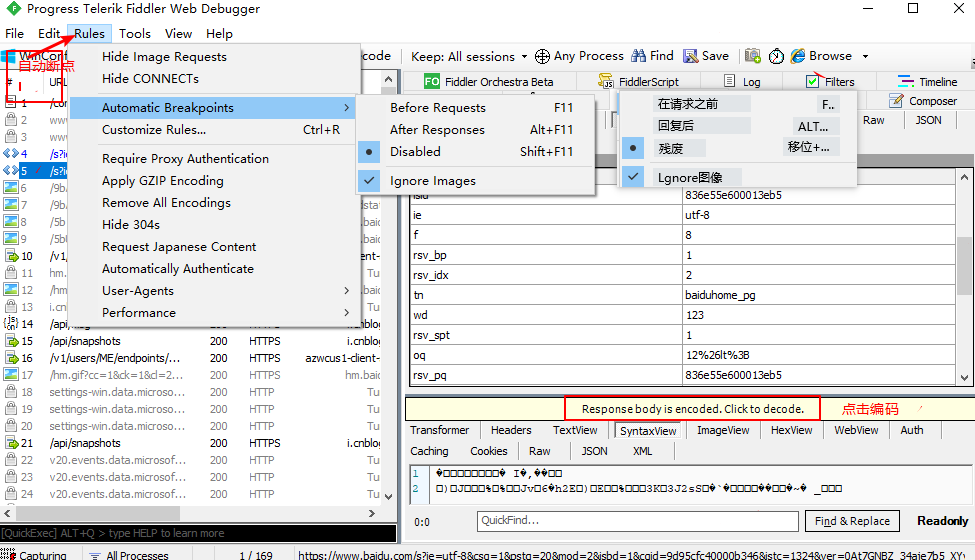Image resolution: width=975 pixels, height=560 pixels.
Task: Select session 4 diamond arrows icon
Action: click(11, 153)
